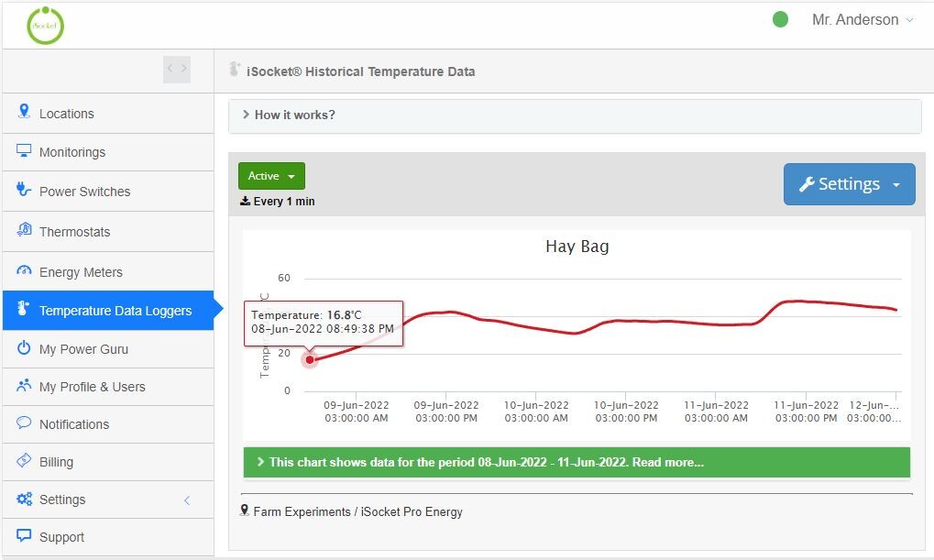934x560 pixels.
Task: Click the My Power Guru power icon
Action: click(24, 347)
